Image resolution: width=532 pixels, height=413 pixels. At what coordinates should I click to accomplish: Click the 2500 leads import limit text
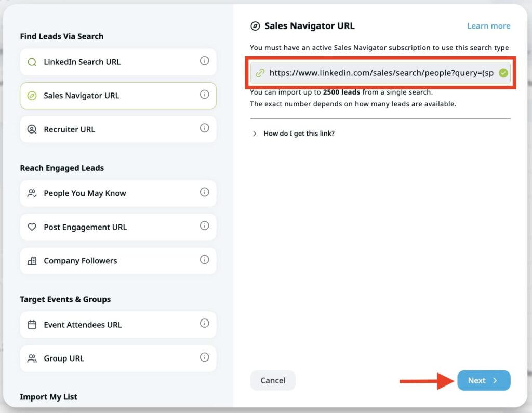pyautogui.click(x=341, y=92)
